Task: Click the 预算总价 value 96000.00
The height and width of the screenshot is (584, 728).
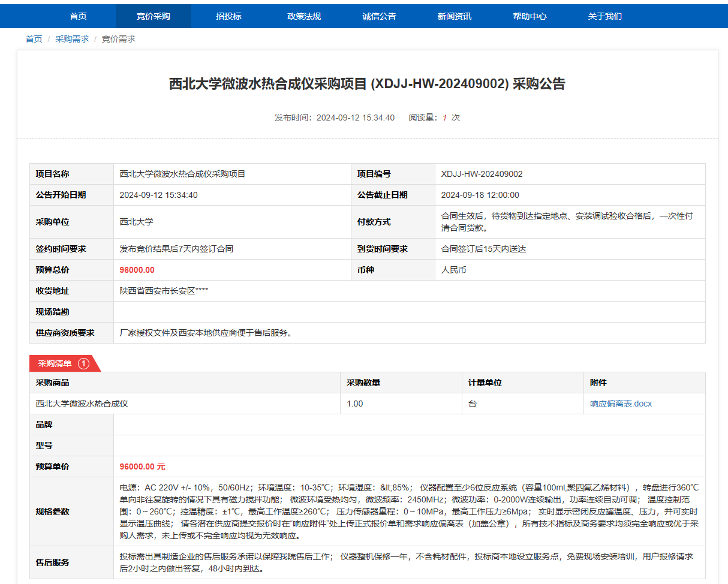Action: tap(137, 270)
